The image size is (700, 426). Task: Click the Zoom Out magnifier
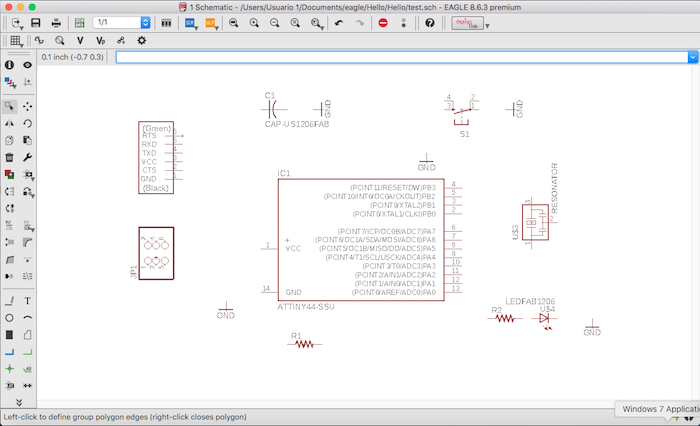(x=275, y=23)
